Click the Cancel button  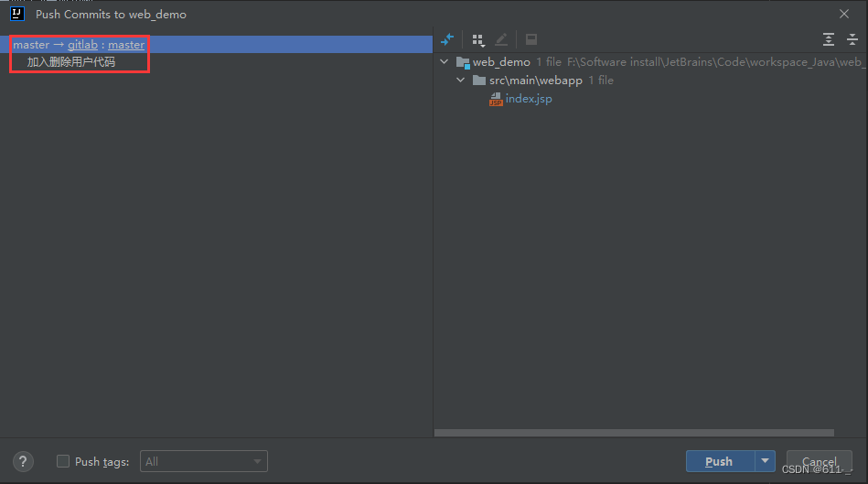[x=819, y=461]
